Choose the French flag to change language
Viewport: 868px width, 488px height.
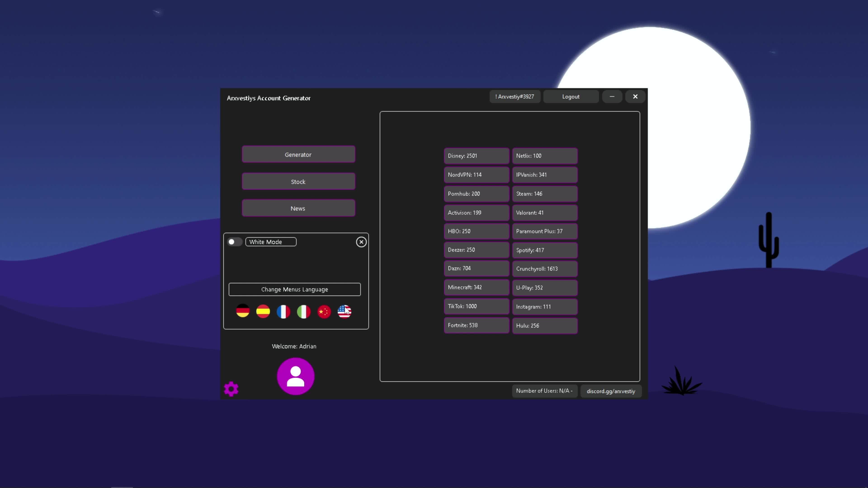pyautogui.click(x=283, y=312)
